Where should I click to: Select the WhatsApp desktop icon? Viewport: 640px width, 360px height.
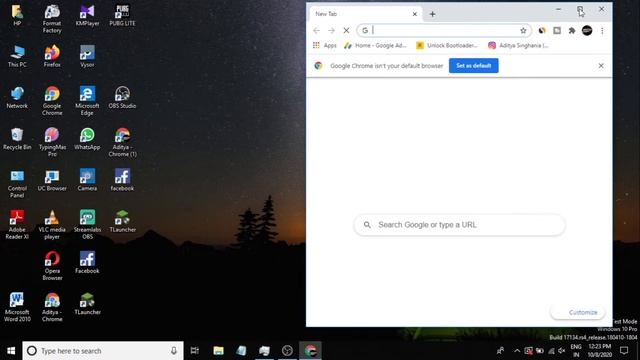click(87, 139)
